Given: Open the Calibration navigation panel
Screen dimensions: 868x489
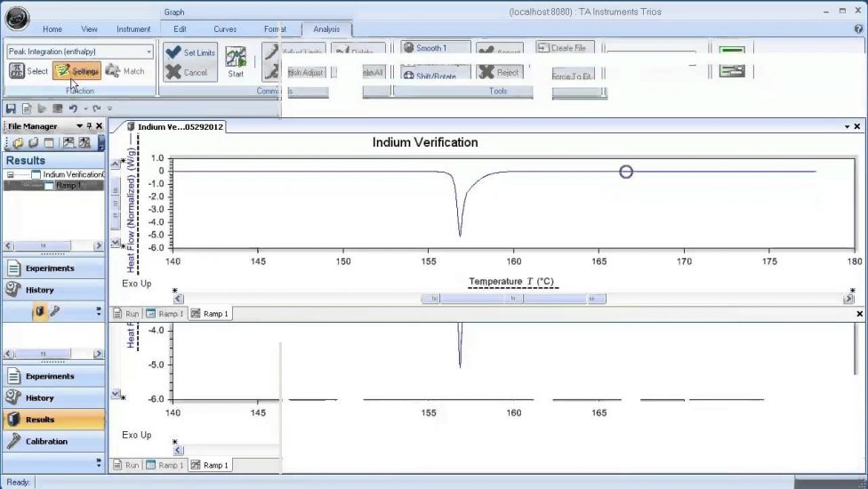Looking at the screenshot, I should [x=52, y=441].
